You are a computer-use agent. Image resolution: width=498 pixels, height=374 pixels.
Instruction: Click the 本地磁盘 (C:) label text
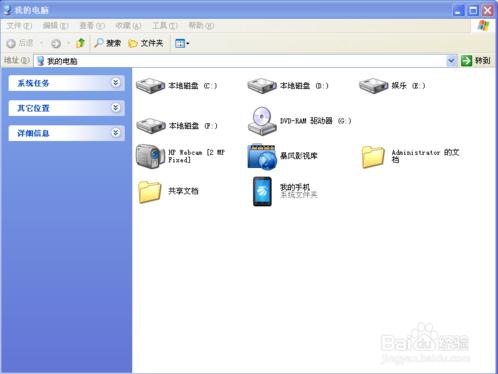193,86
